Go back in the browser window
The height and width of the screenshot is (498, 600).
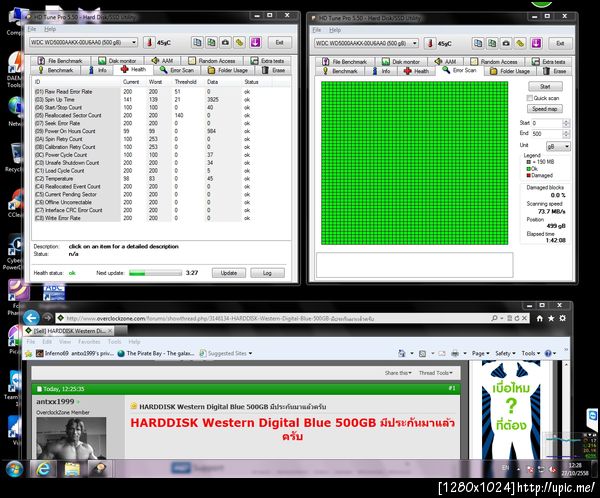click(x=31, y=318)
